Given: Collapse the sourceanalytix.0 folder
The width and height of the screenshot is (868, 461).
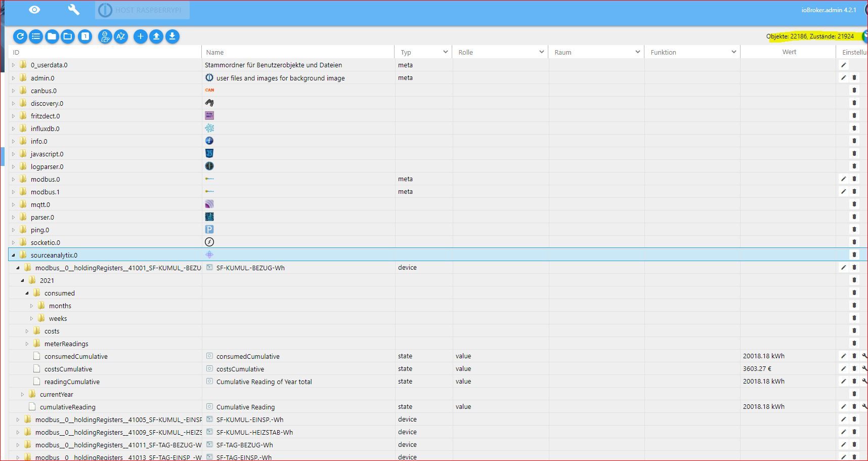Looking at the screenshot, I should point(14,255).
